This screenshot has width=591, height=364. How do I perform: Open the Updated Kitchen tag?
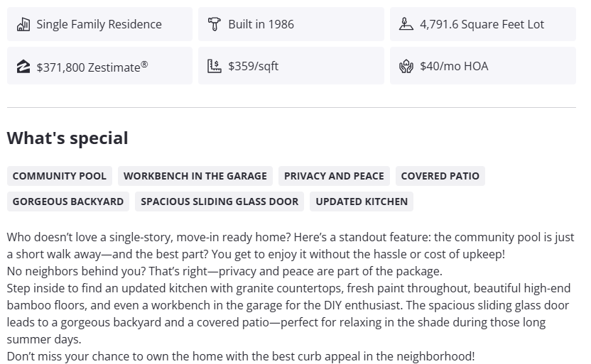[362, 202]
